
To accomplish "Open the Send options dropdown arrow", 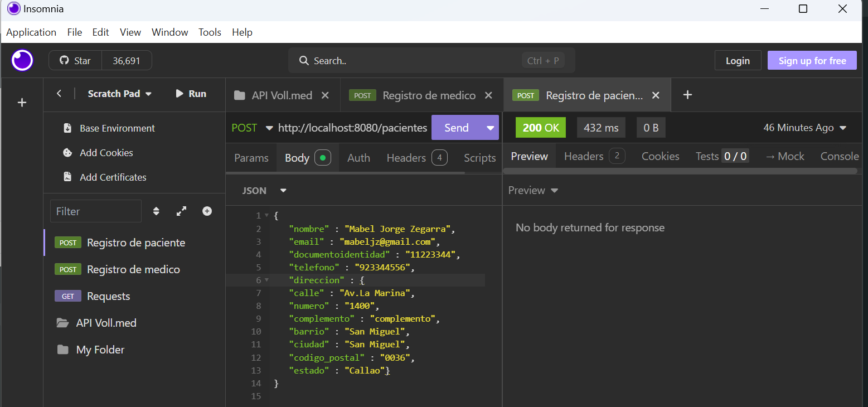I will (491, 128).
